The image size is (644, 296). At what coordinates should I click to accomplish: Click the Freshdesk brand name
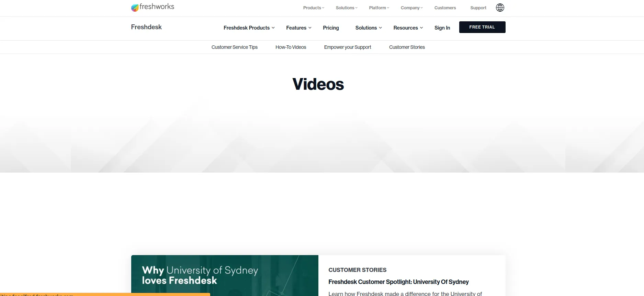pyautogui.click(x=146, y=27)
